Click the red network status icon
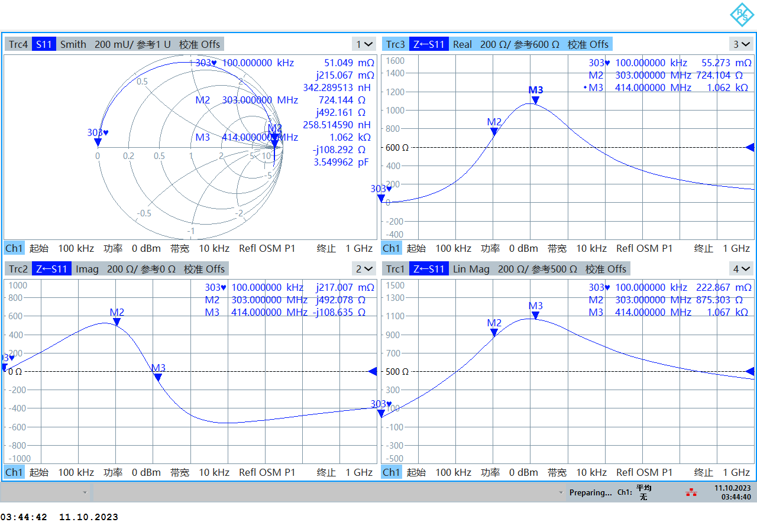The width and height of the screenshot is (757, 532). point(691,492)
